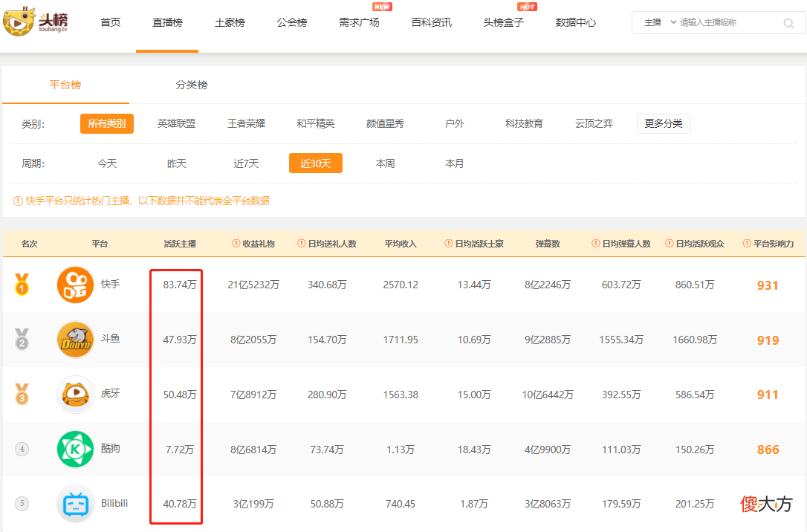
Task: Set period to 本周
Action: point(385,163)
